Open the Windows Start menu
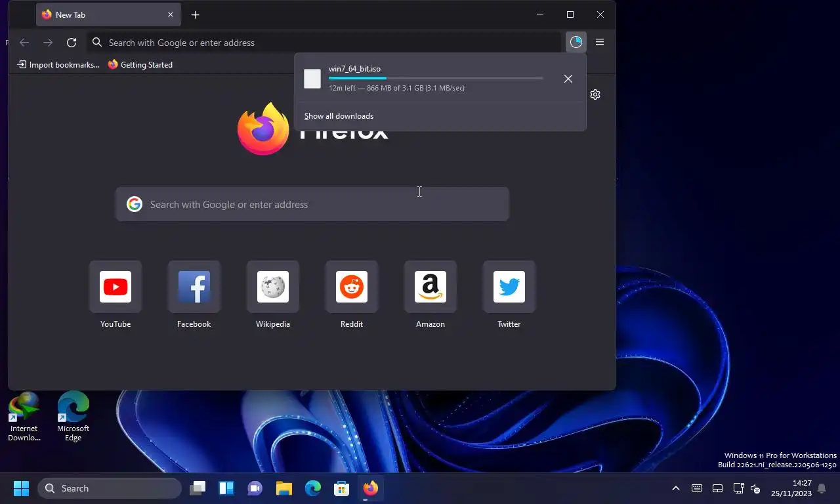This screenshot has width=840, height=504. coord(21,488)
